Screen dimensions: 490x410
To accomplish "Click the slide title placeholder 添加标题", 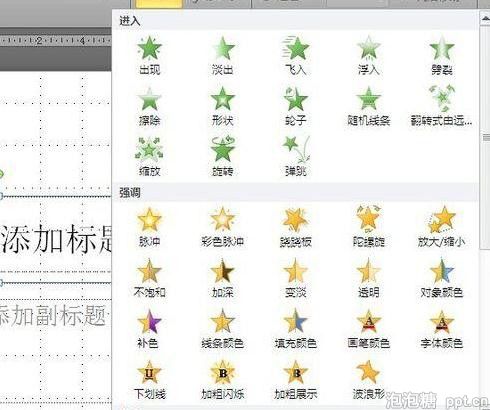I will click(x=57, y=239).
